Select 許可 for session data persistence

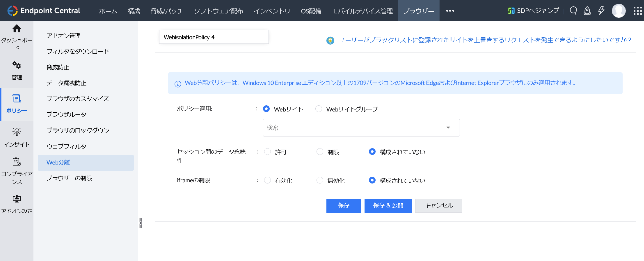coord(267,152)
